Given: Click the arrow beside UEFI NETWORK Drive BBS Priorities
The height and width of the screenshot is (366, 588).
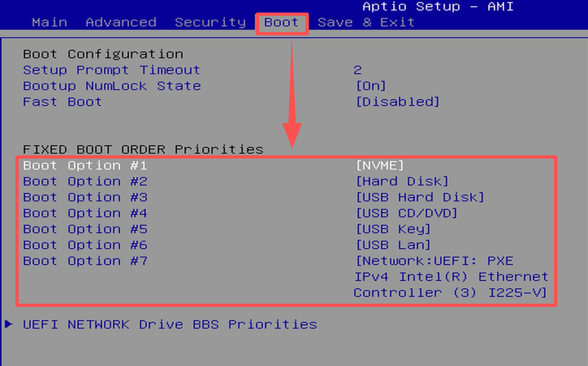Looking at the screenshot, I should tap(8, 324).
